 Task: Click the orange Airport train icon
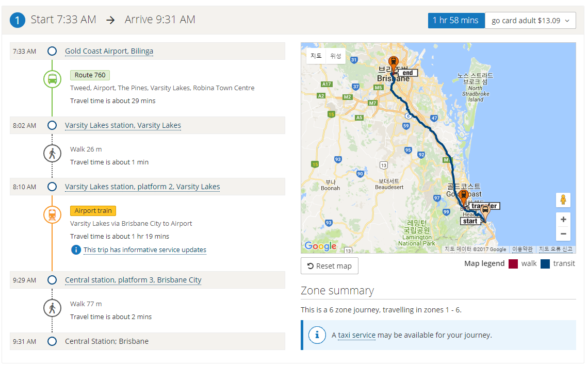pos(52,215)
